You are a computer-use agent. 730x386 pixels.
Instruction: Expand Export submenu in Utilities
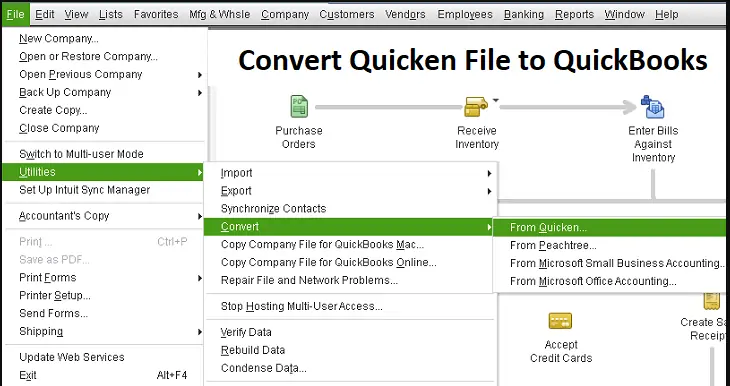tap(351, 191)
